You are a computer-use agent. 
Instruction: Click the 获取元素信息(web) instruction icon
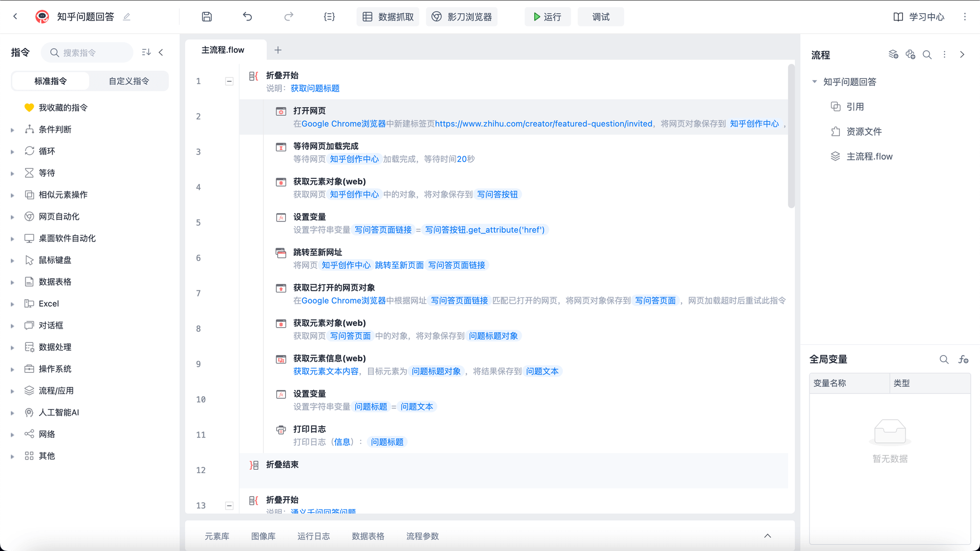(281, 359)
